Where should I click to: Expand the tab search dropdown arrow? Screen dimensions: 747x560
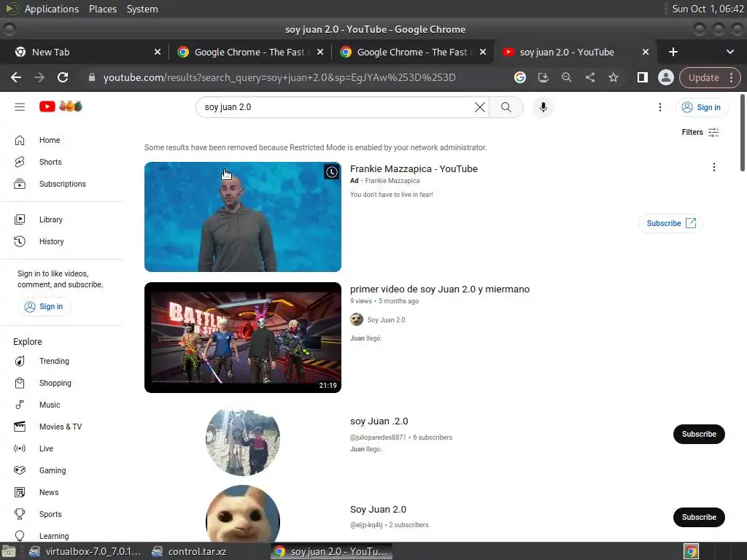(x=729, y=52)
